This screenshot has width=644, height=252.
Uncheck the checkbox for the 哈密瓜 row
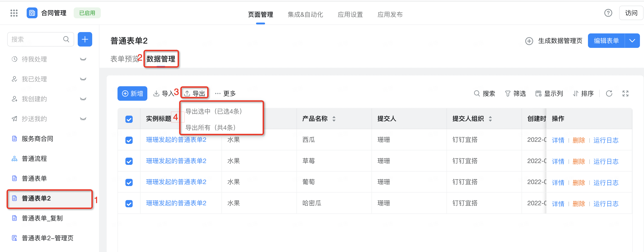tap(129, 203)
